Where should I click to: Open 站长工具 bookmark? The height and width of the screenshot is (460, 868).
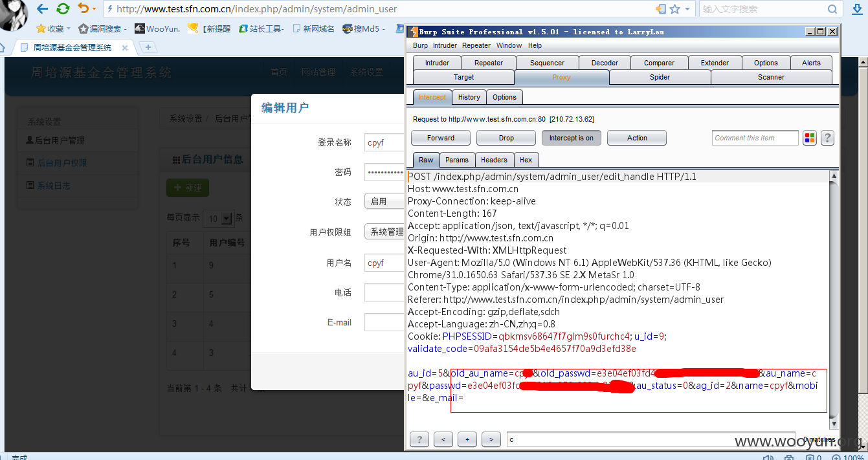262,28
